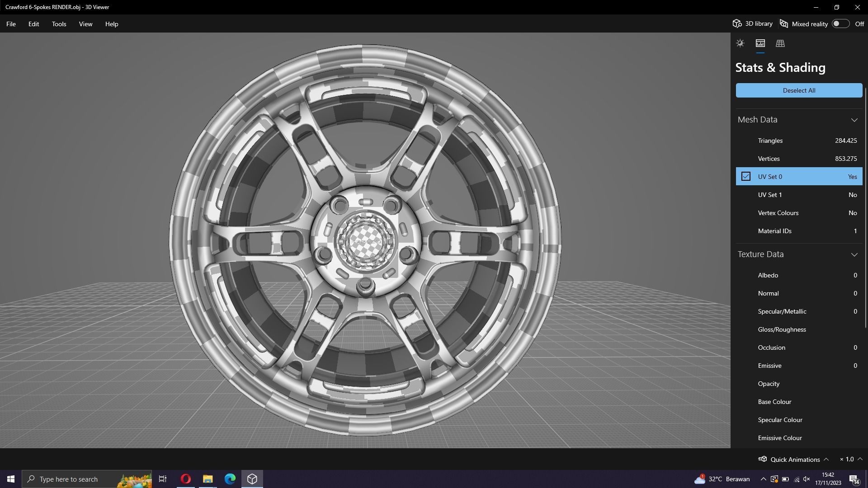Select the Triangles row

799,141
